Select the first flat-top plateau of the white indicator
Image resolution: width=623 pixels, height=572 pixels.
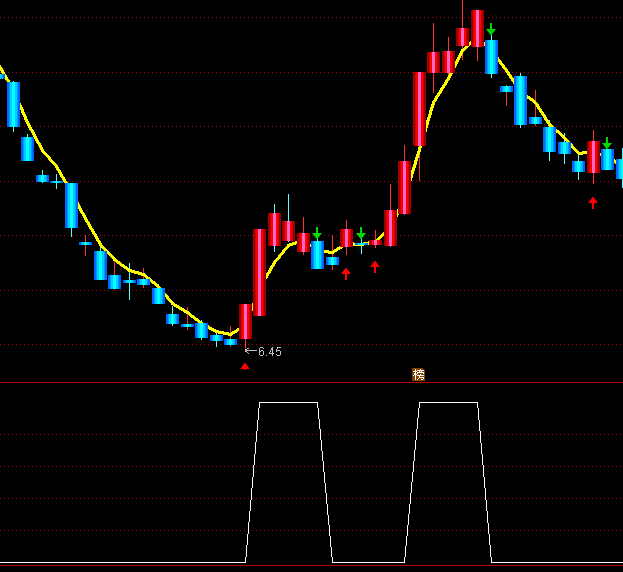coord(288,403)
